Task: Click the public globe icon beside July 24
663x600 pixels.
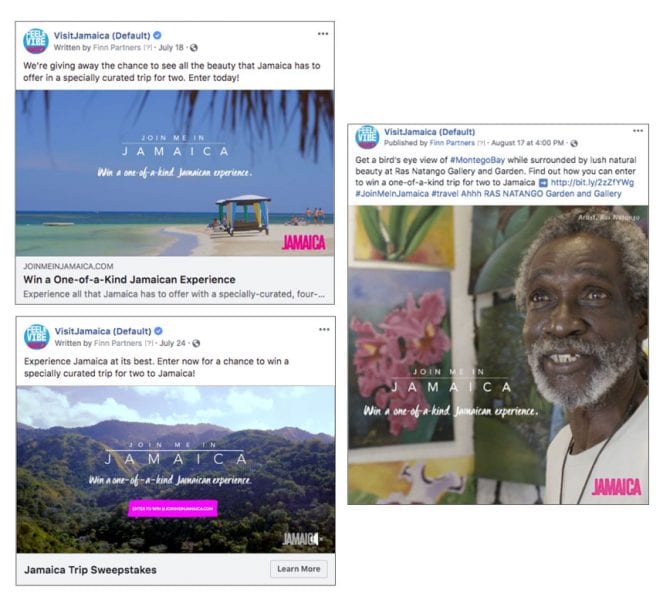Action: tap(196, 343)
